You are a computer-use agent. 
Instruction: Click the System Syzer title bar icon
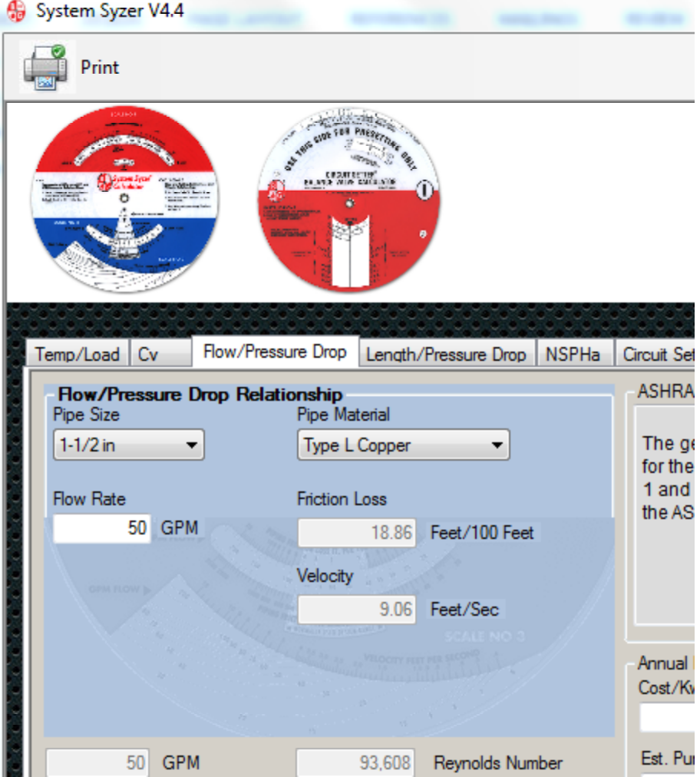tap(15, 12)
